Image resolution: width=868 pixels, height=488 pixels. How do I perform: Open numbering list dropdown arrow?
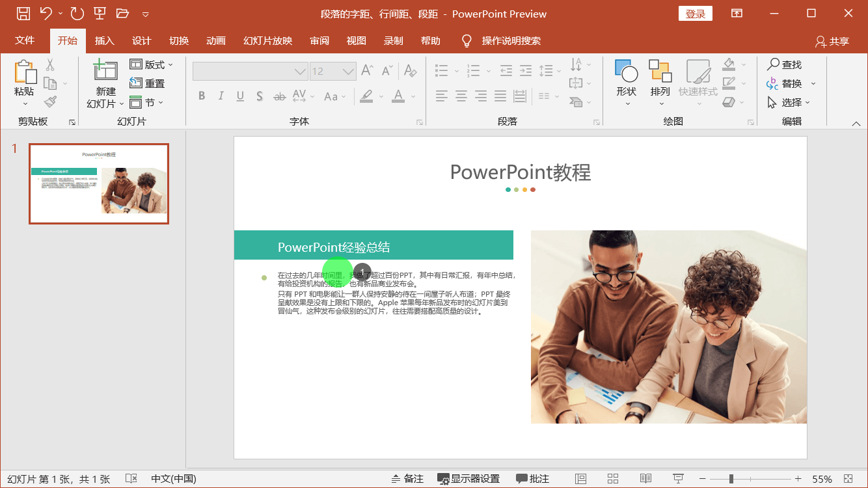pos(489,70)
